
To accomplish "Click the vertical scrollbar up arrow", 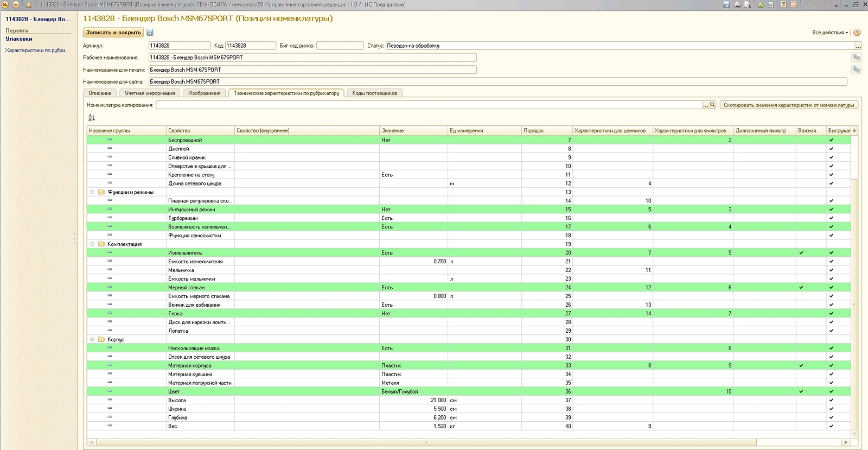I will click(x=854, y=130).
